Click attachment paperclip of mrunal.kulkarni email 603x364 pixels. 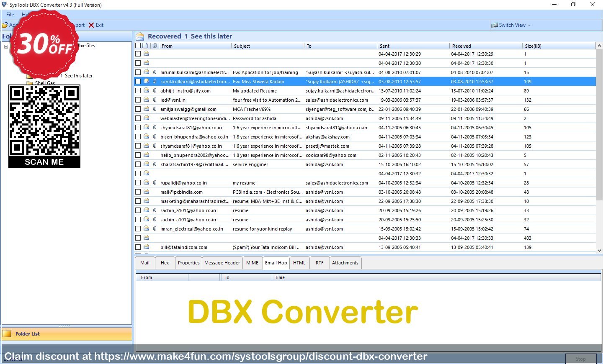click(x=155, y=72)
